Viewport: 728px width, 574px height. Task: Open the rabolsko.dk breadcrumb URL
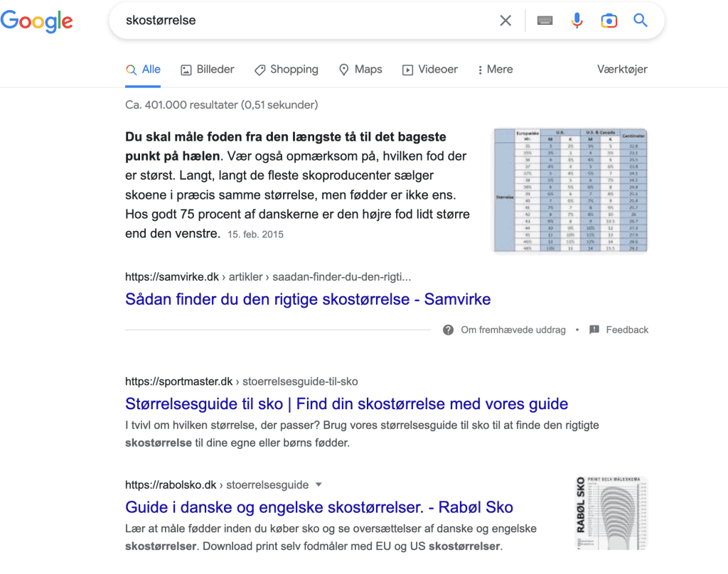(217, 485)
